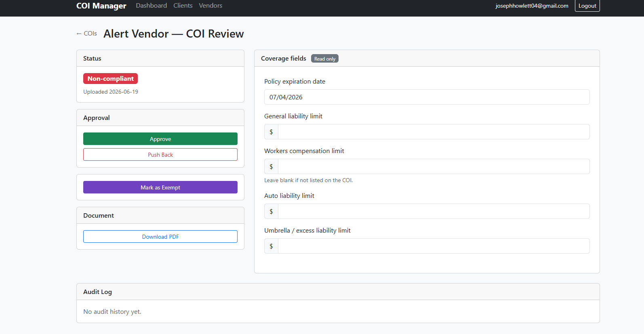This screenshot has height=334, width=644.
Task: Click the Logout button
Action: point(587,6)
